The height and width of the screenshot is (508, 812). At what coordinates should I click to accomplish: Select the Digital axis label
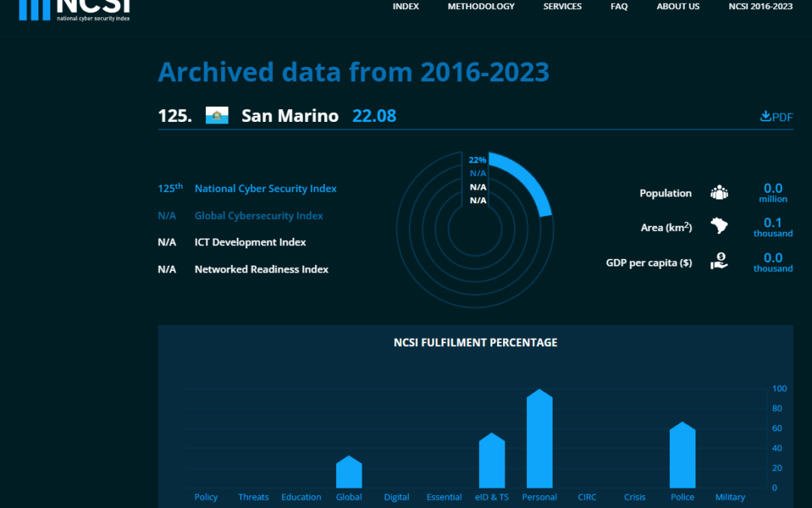point(397,497)
